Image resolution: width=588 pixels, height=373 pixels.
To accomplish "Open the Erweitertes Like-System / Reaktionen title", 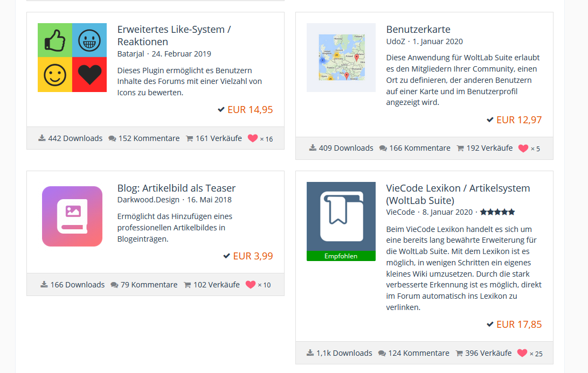I will pos(174,36).
